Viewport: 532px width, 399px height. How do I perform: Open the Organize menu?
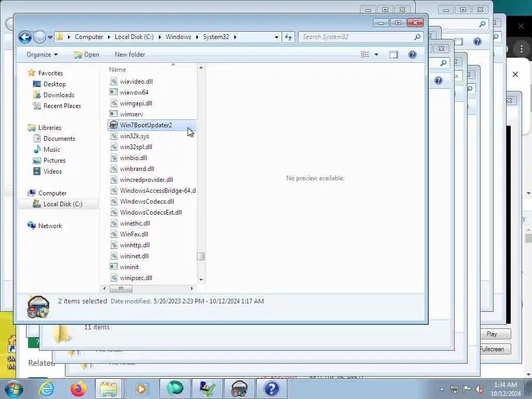click(x=42, y=55)
